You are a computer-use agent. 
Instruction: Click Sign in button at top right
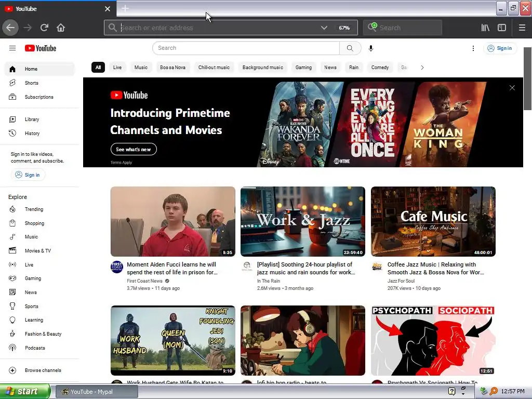tap(500, 48)
